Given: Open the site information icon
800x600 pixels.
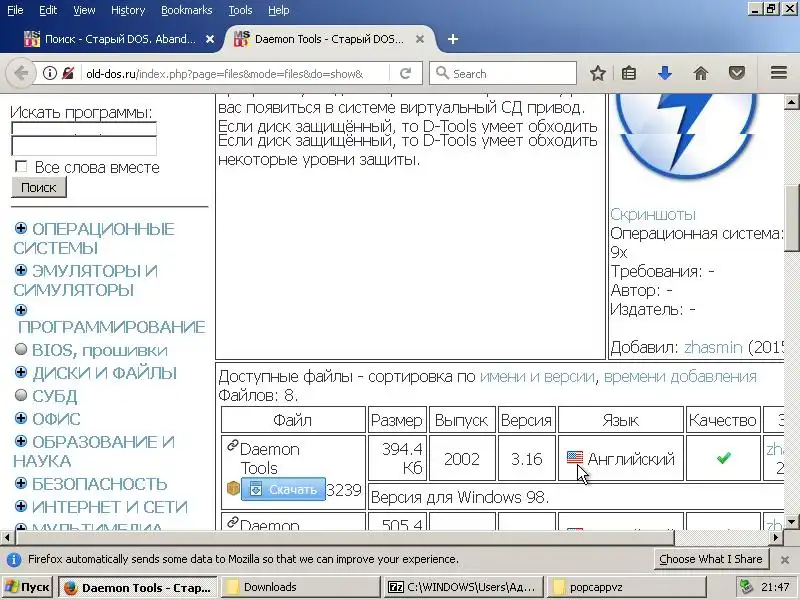Looking at the screenshot, I should pyautogui.click(x=49, y=73).
